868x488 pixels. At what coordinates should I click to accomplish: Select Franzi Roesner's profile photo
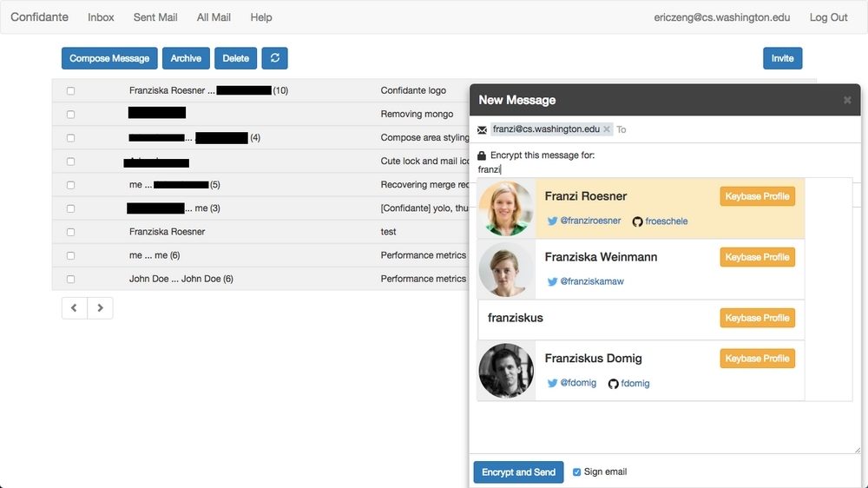(506, 208)
